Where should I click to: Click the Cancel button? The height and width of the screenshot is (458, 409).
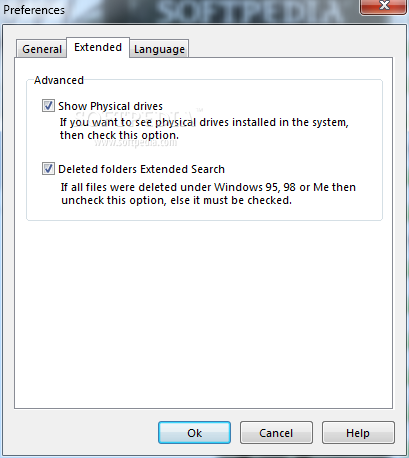(x=276, y=433)
